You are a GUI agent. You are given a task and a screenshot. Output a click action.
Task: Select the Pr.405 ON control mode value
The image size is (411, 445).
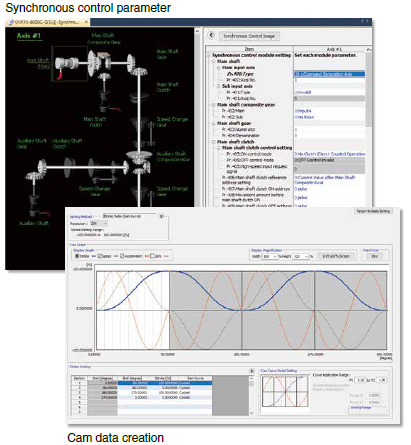click(329, 154)
